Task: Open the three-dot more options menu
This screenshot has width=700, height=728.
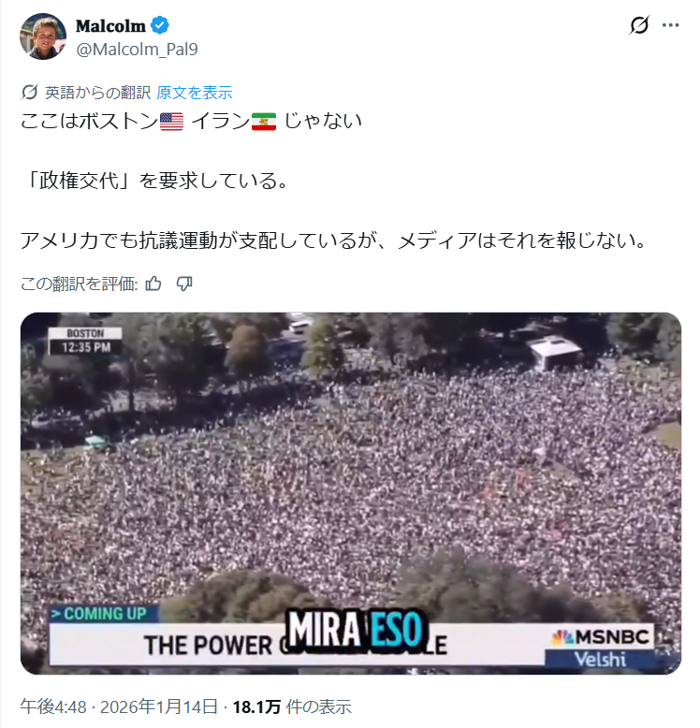Action: [x=670, y=25]
